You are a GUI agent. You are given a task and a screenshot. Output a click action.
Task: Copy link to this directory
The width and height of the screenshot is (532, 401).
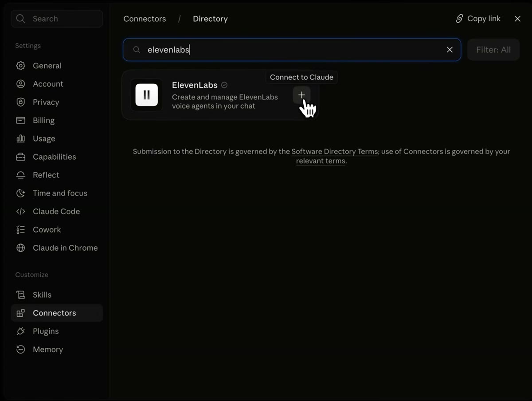(x=478, y=19)
